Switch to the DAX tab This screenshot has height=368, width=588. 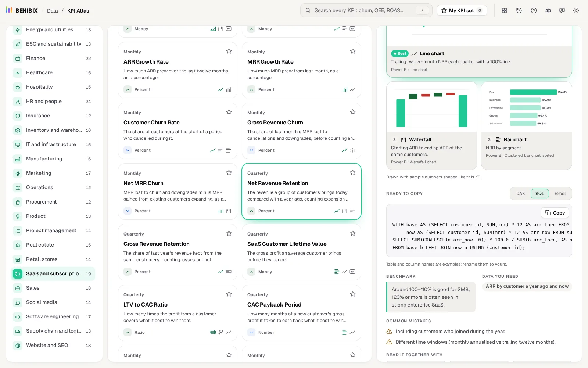(x=520, y=194)
